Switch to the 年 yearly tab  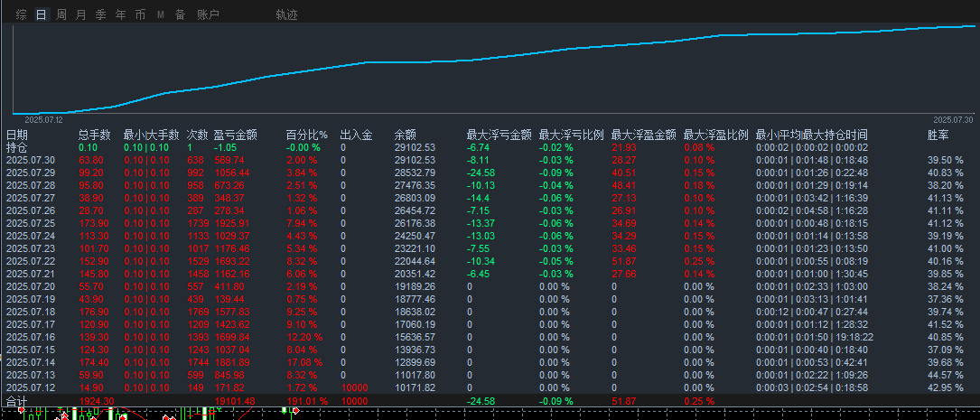point(121,14)
